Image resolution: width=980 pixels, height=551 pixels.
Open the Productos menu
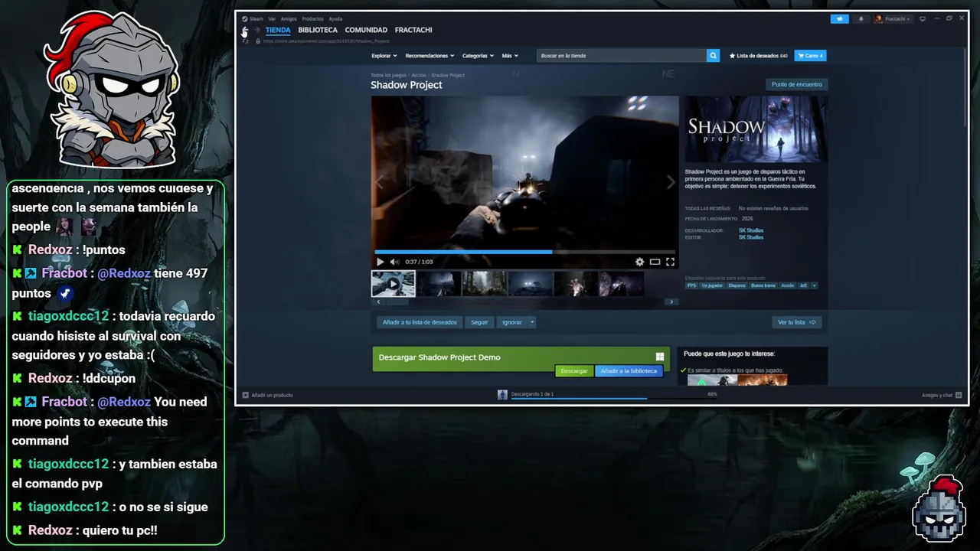[312, 19]
